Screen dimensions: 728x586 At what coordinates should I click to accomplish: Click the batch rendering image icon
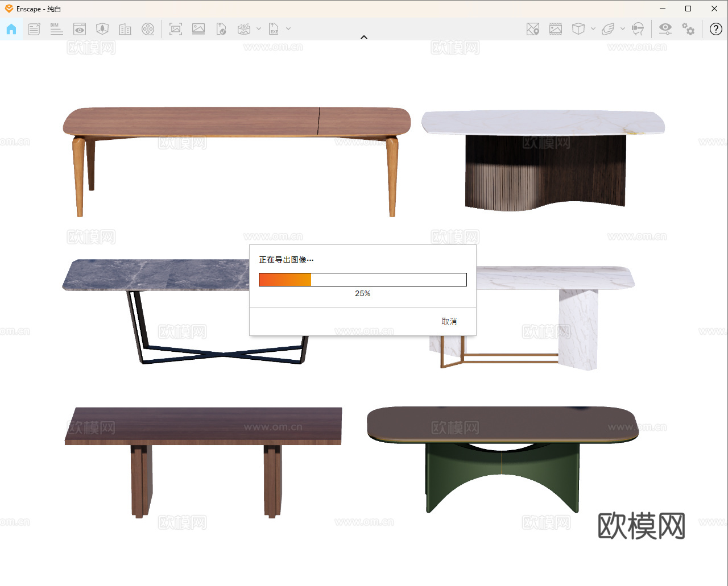(198, 29)
